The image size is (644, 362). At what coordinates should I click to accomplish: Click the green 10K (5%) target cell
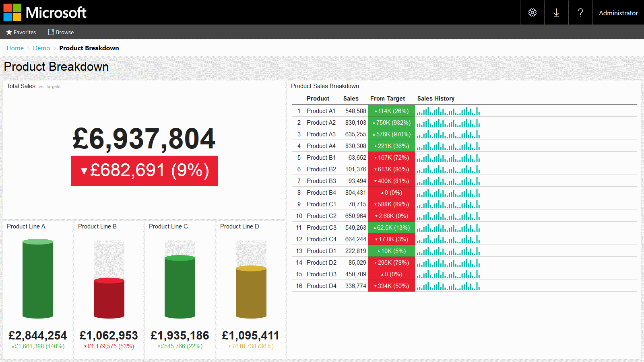392,251
